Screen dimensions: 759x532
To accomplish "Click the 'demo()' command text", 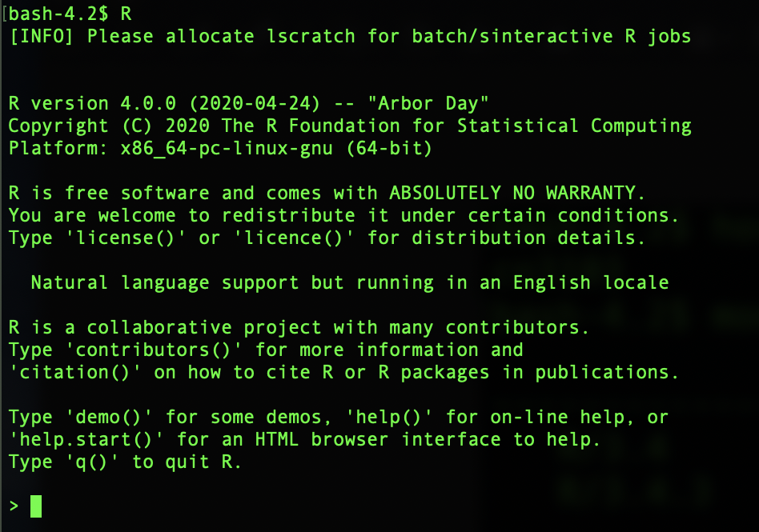I will click(x=109, y=417).
